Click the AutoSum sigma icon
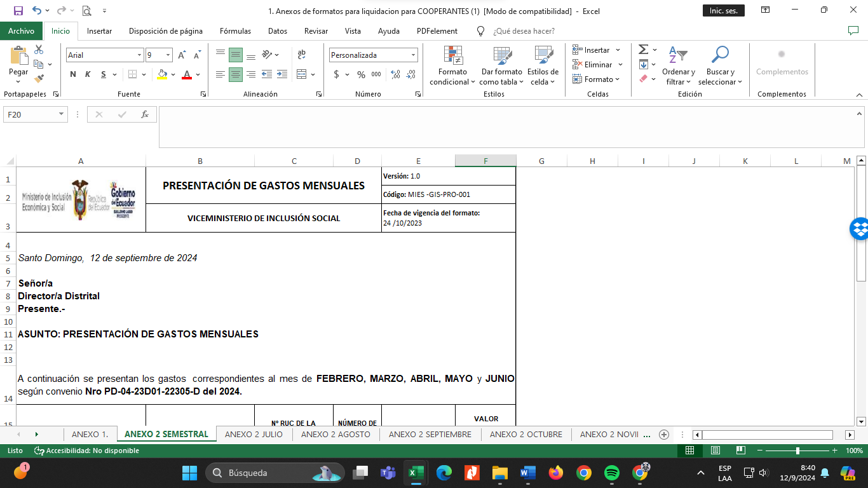Viewport: 868px width, 488px height. click(x=643, y=50)
